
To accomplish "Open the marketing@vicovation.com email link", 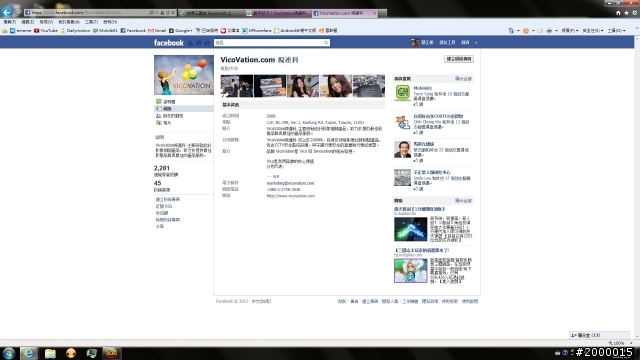I will pos(290,183).
